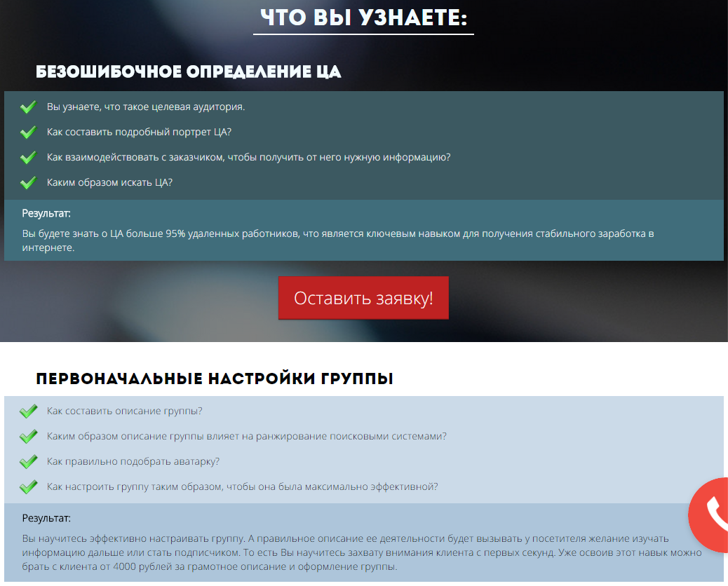Click text 'Каким образом искать ЦА?'

click(x=109, y=183)
